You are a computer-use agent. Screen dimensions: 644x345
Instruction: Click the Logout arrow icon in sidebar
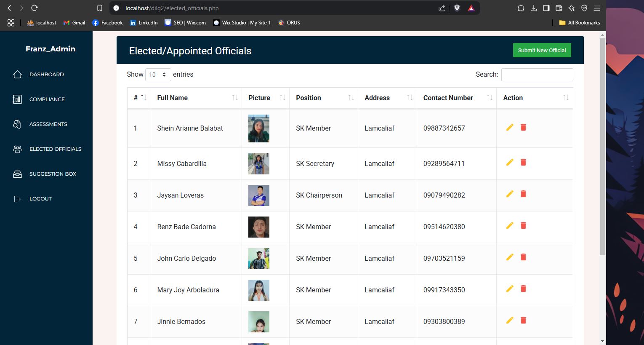(17, 199)
